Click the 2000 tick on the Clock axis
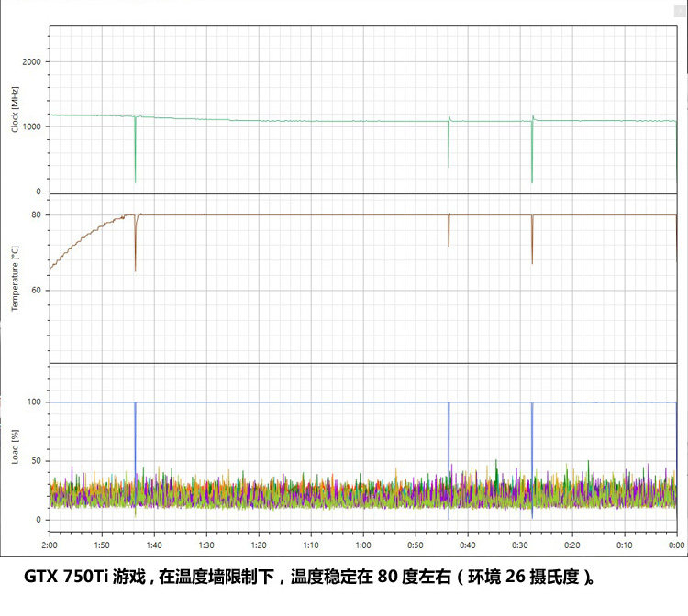 [31, 61]
